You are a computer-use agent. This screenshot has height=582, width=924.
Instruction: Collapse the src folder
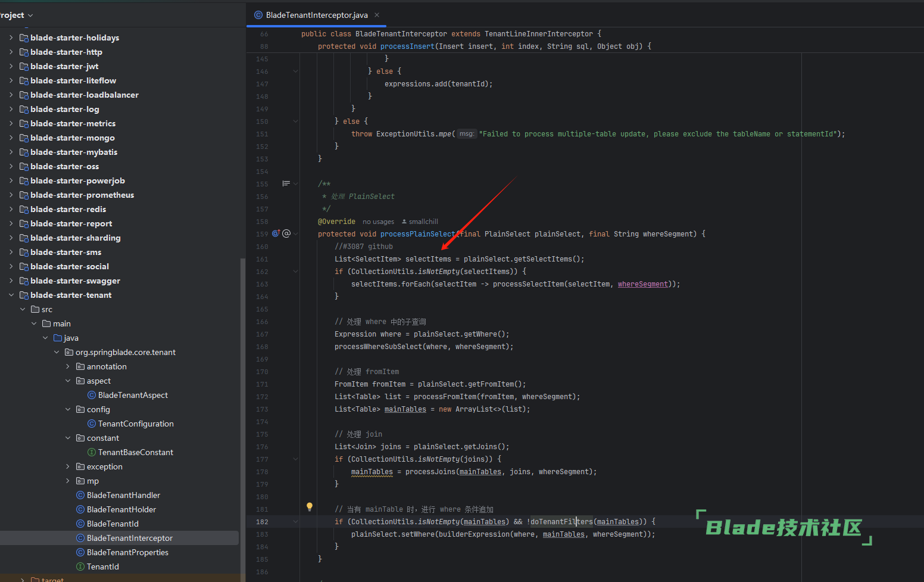(x=23, y=309)
